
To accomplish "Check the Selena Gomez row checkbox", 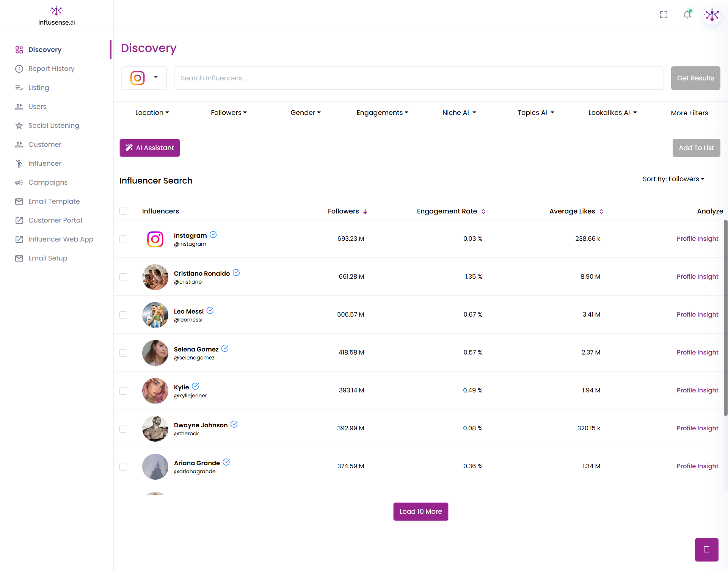I will coord(123,353).
